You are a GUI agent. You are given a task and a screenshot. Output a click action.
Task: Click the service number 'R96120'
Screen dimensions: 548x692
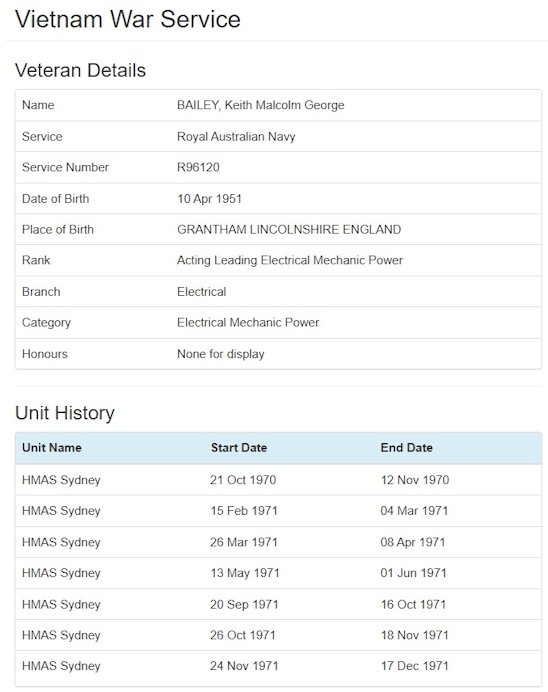(x=198, y=167)
